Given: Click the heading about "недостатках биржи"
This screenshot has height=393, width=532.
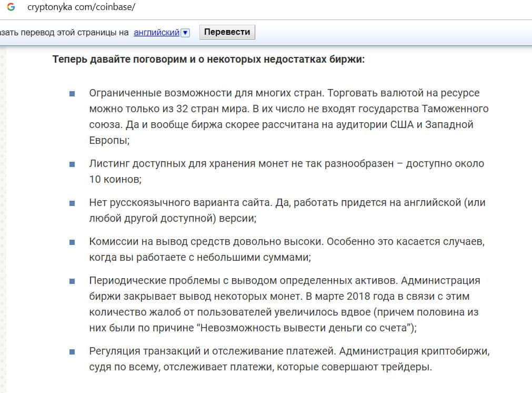Looking at the screenshot, I should 208,59.
